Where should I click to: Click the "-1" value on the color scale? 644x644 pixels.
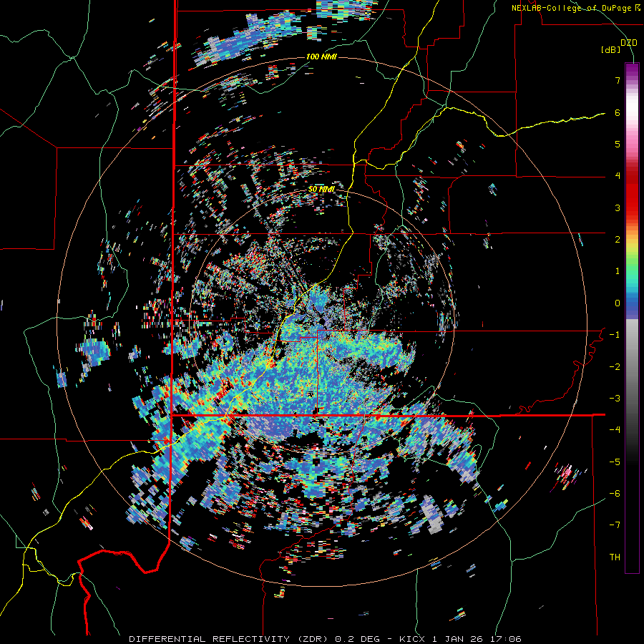pos(615,335)
